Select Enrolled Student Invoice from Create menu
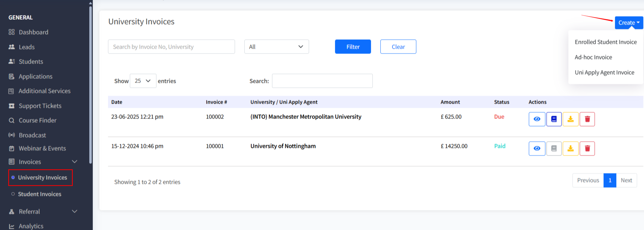Viewport: 644px width, 230px height. (605, 42)
